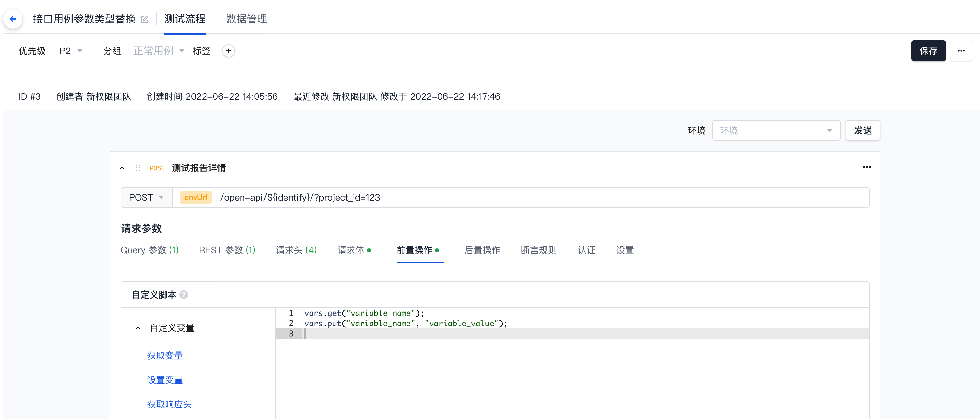
Task: Click script line vars.put with variable_value
Action: [406, 323]
